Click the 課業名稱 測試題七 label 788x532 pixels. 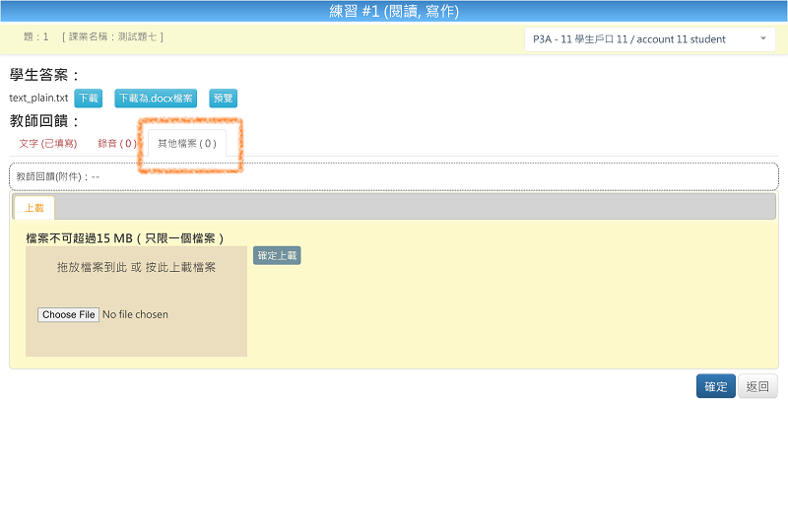(112, 37)
